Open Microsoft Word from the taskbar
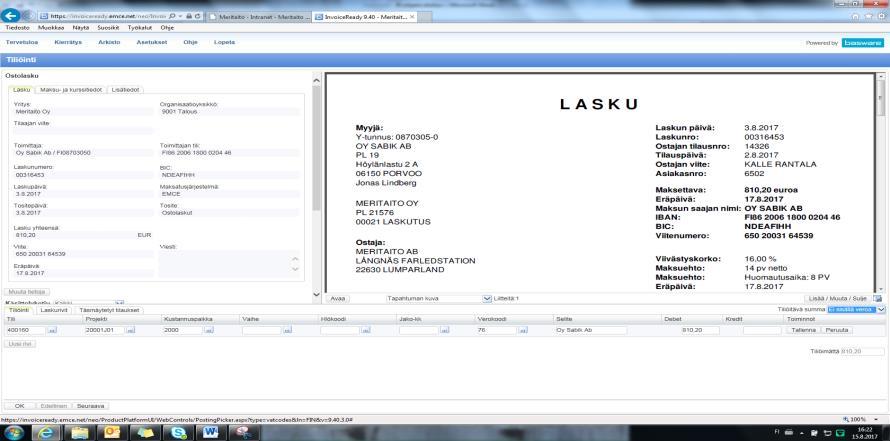 point(211,433)
